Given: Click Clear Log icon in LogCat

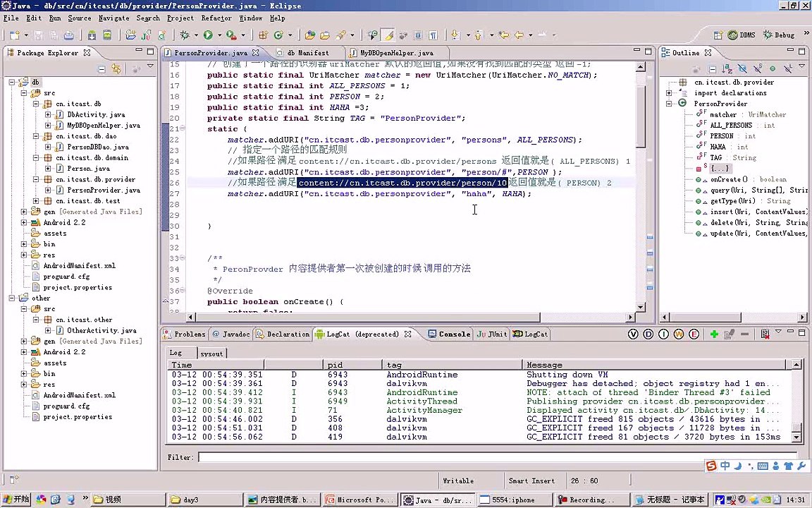Looking at the screenshot, I should tap(765, 334).
